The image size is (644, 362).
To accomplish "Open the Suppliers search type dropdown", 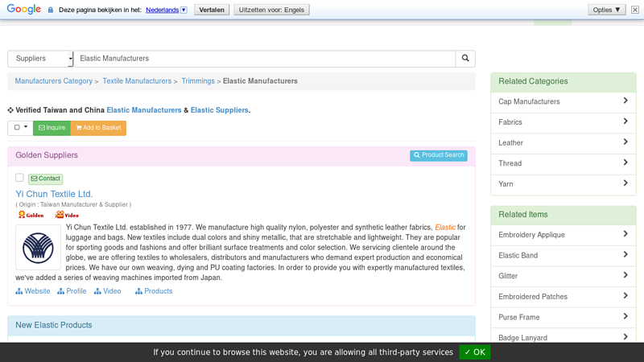I will (40, 59).
